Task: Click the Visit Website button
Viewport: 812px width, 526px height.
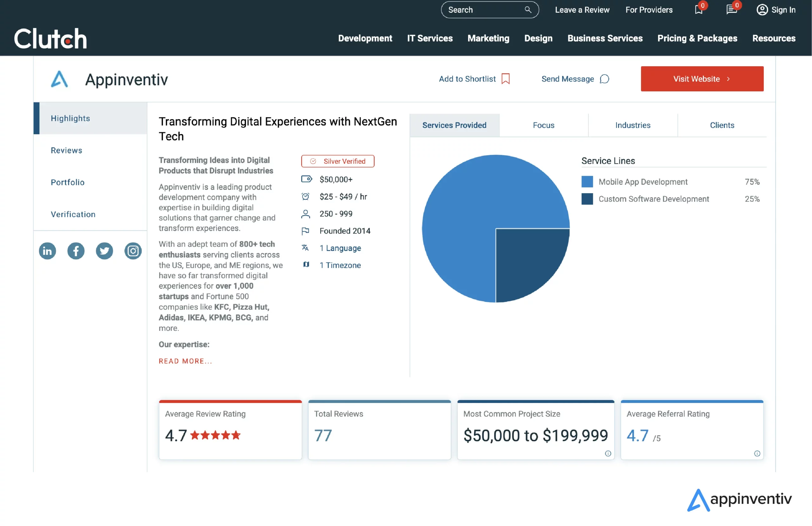Action: click(x=702, y=79)
